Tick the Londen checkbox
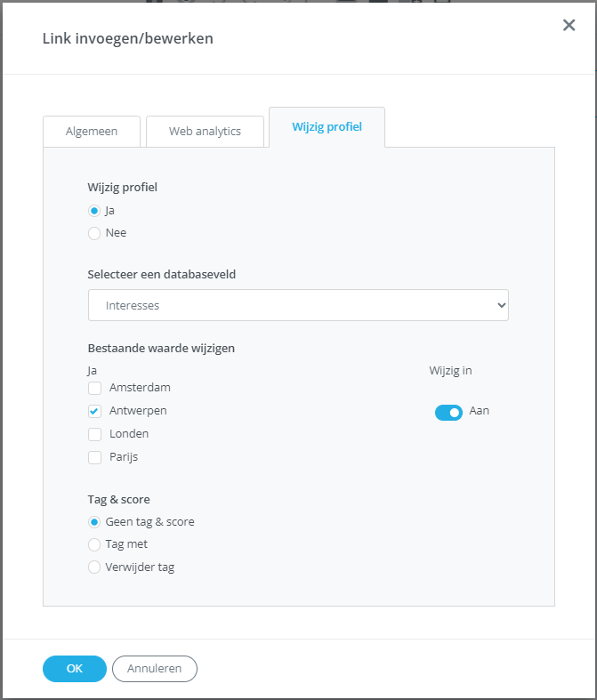Screen dimensions: 597x700 click(94, 434)
